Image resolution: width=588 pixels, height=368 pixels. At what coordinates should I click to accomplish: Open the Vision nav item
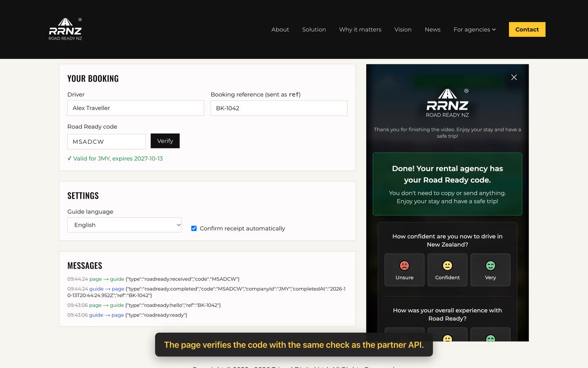pyautogui.click(x=403, y=29)
